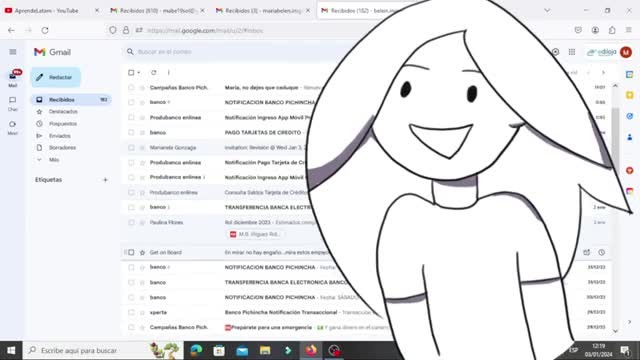Open Windows Start menu

[11, 350]
